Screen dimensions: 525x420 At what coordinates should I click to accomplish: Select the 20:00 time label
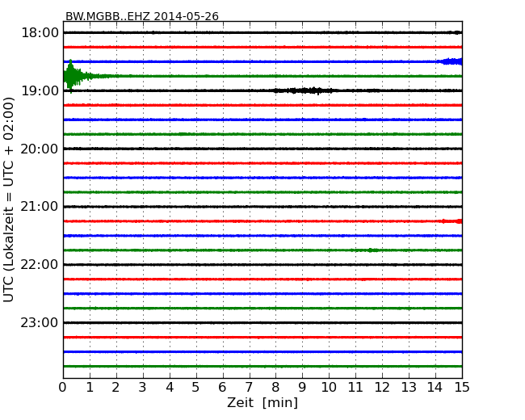40,149
